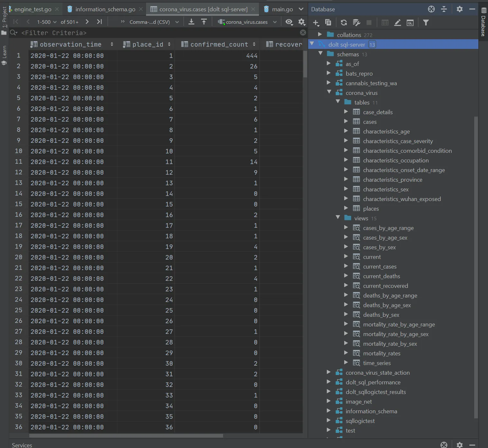Refresh the database connection
The width and height of the screenshot is (488, 448).
(x=344, y=23)
